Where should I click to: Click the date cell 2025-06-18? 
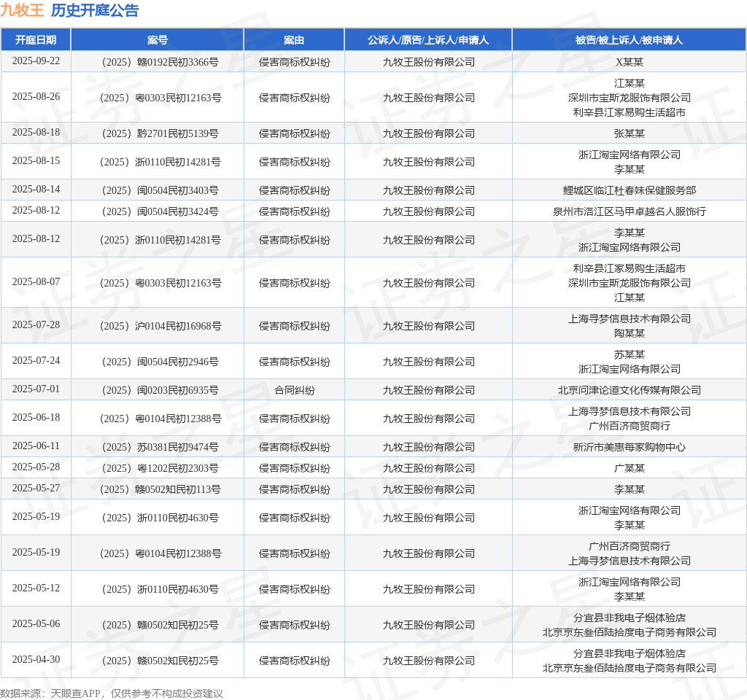coord(36,418)
